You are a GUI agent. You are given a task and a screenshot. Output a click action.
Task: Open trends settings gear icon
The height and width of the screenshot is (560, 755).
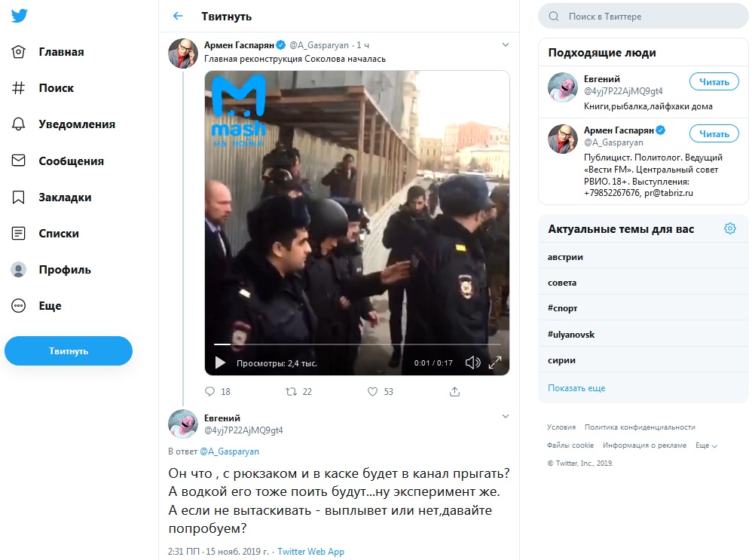(729, 228)
